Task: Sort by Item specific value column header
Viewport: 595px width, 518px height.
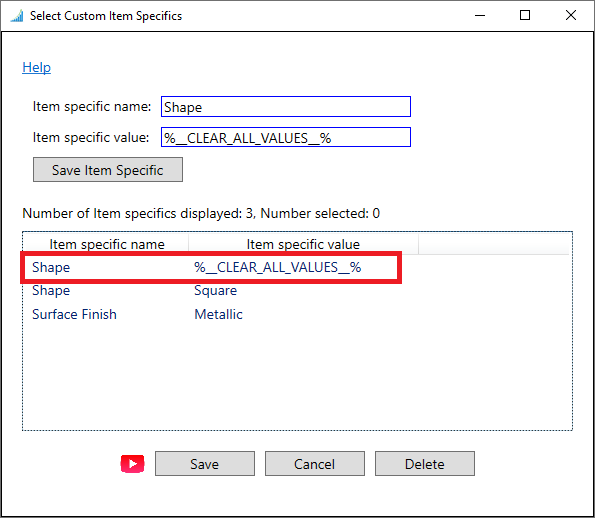Action: point(303,244)
